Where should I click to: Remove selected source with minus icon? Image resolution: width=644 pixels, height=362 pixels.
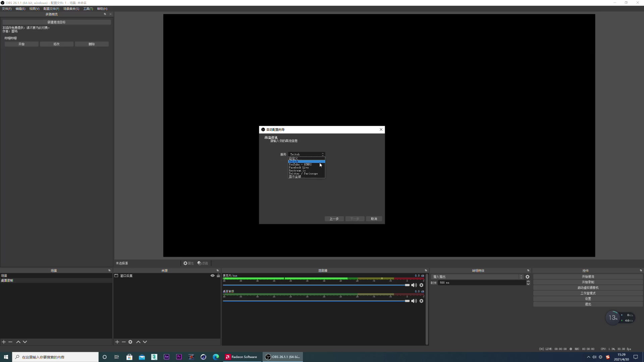[124, 342]
